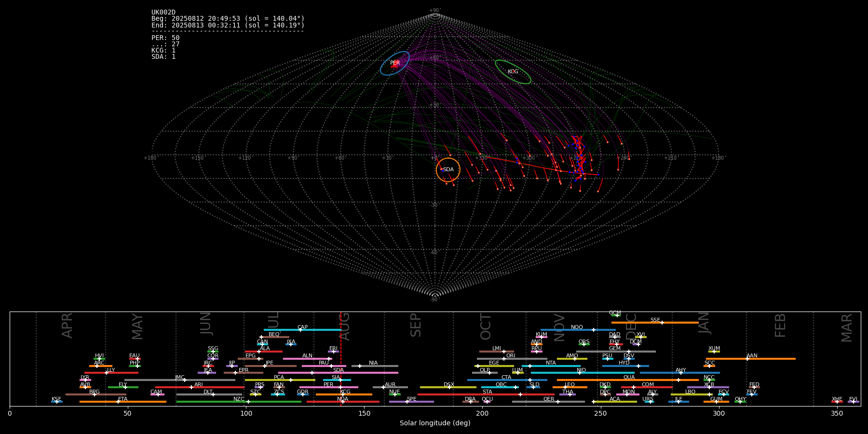Screen dimensions: 868x434
Task: Click the OER shower label
Action: tap(549, 399)
